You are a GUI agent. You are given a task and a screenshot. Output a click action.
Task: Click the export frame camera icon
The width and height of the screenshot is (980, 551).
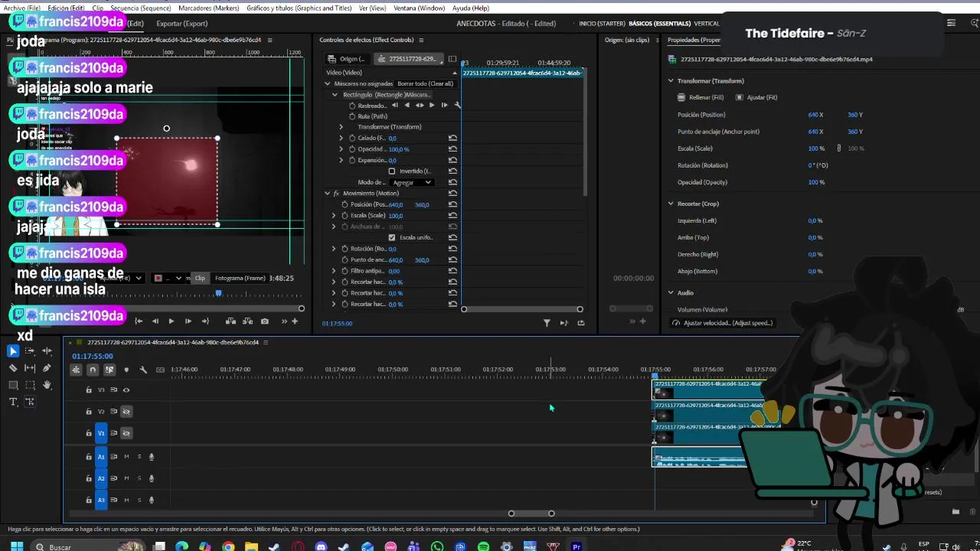click(x=265, y=321)
